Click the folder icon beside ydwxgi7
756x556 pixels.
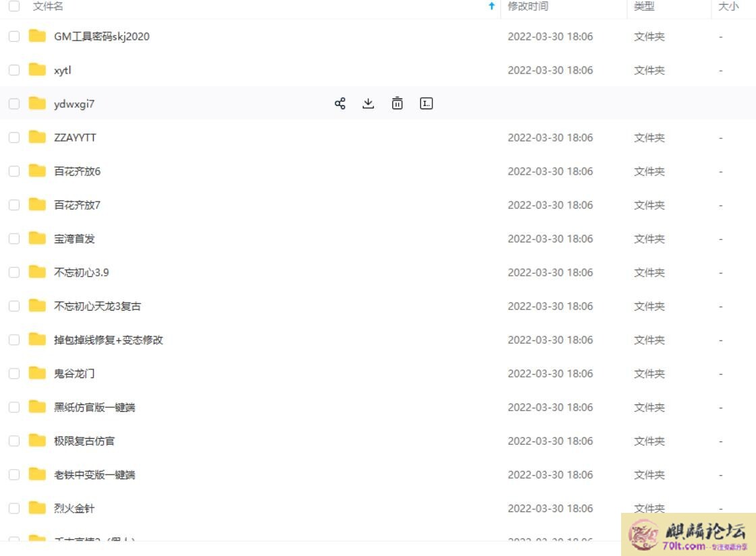coord(37,104)
